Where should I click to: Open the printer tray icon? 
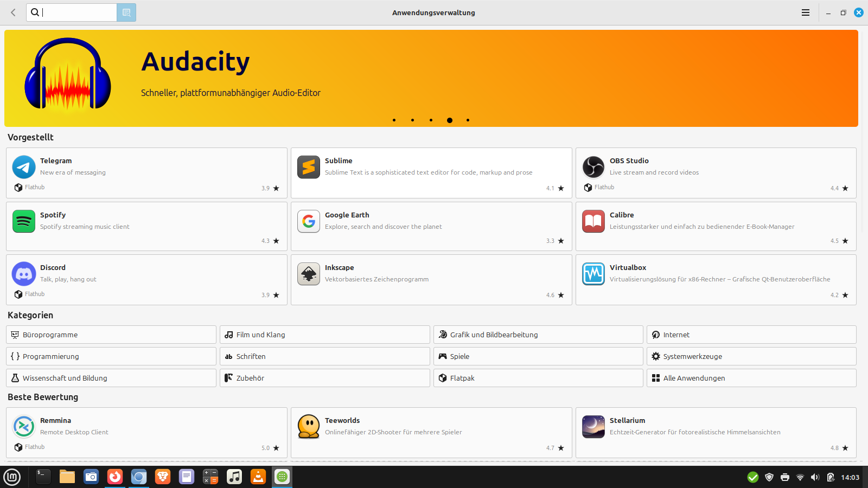coord(784,477)
